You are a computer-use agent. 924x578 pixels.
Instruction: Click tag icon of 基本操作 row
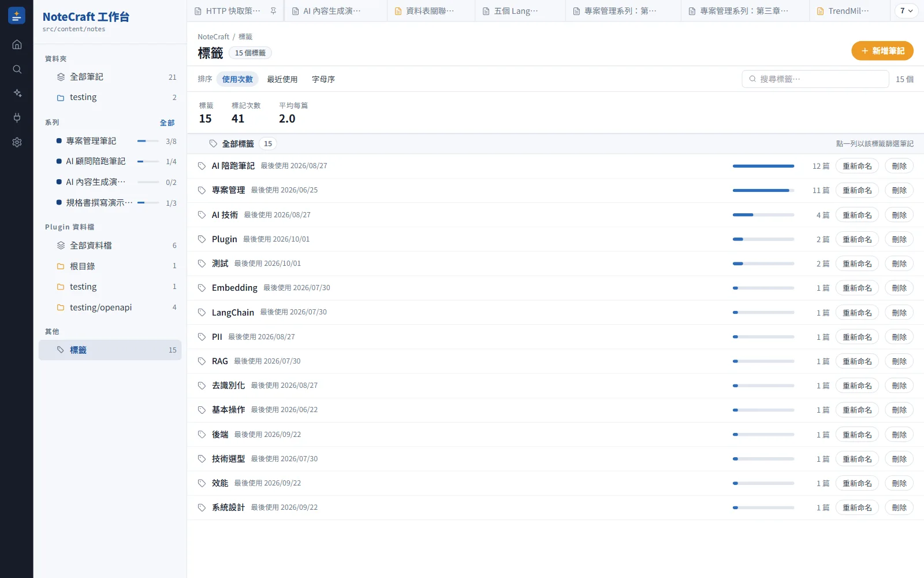tap(202, 410)
